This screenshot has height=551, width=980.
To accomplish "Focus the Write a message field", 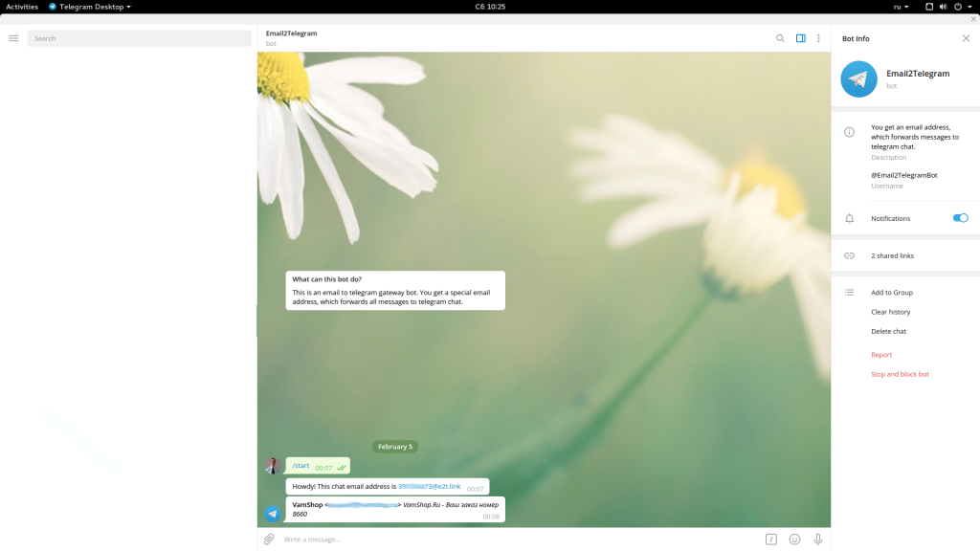I will point(519,540).
